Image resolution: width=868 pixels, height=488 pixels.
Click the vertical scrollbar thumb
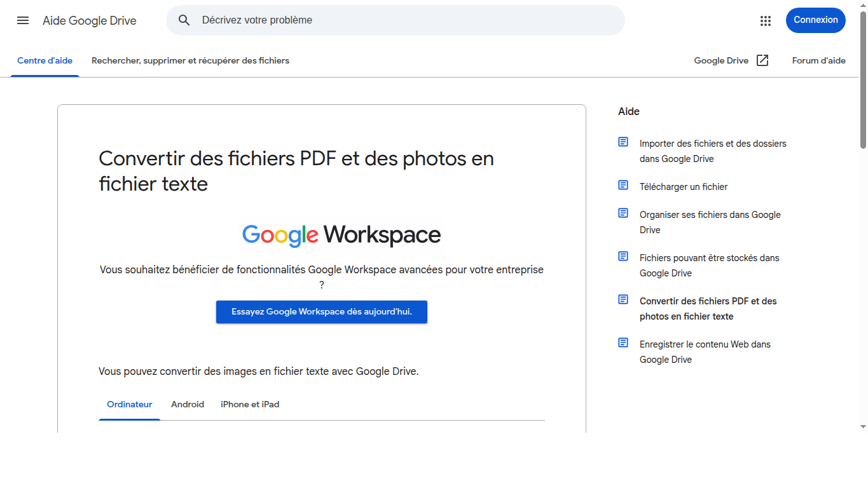click(x=863, y=79)
